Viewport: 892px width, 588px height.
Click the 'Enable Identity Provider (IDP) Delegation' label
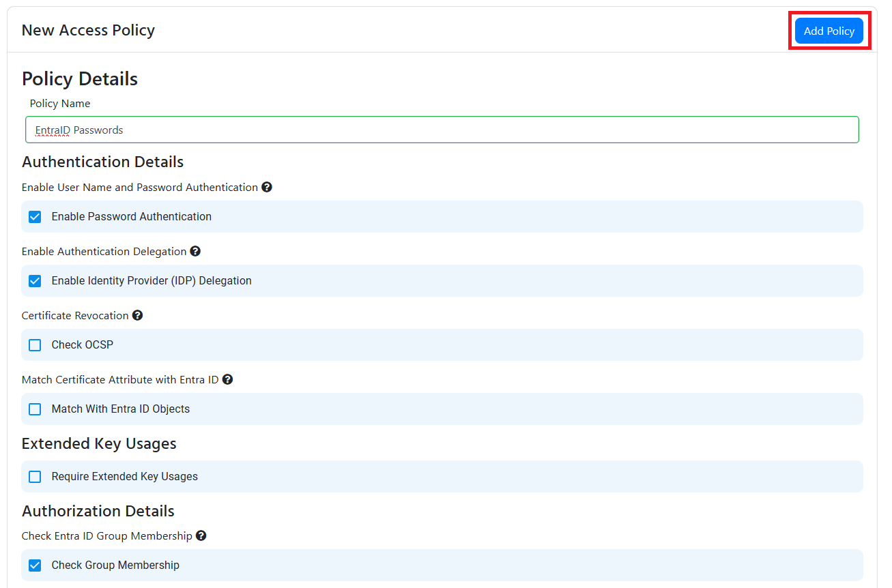[x=152, y=281]
